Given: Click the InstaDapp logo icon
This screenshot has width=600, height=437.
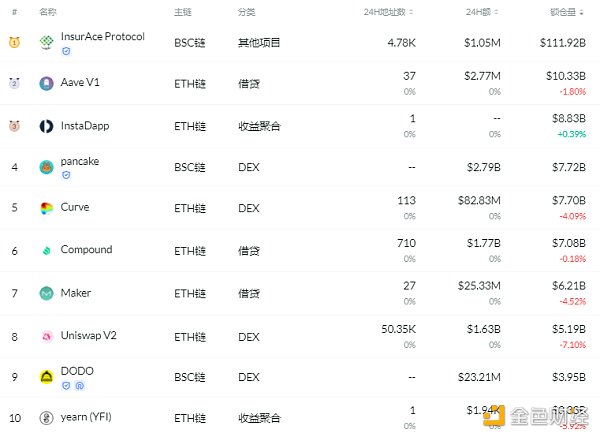Looking at the screenshot, I should pyautogui.click(x=47, y=126).
